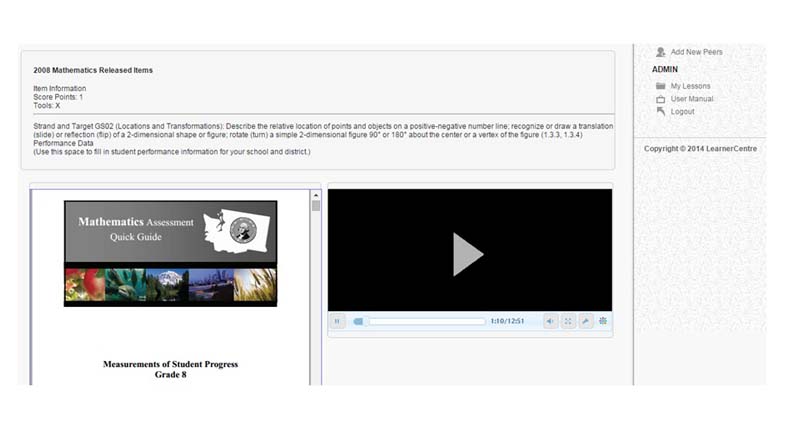
Task: Play the video using the large center play button
Action: [x=468, y=254]
